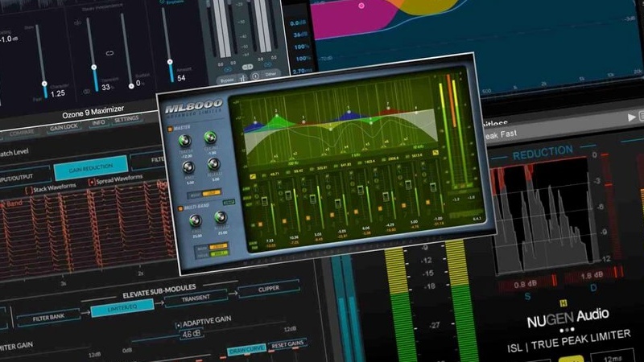The width and height of the screenshot is (644, 362).
Task: Click the RESET GAINS button
Action: (287, 344)
